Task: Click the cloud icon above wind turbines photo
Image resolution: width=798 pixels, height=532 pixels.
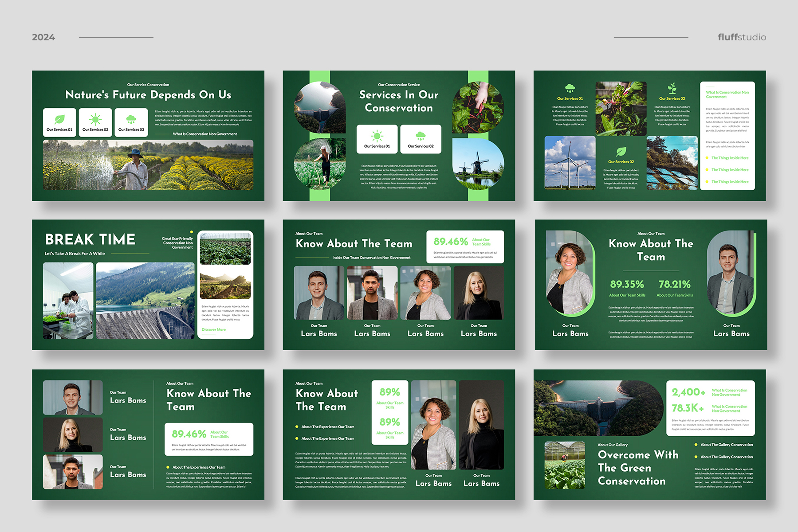Action: pyautogui.click(x=570, y=88)
